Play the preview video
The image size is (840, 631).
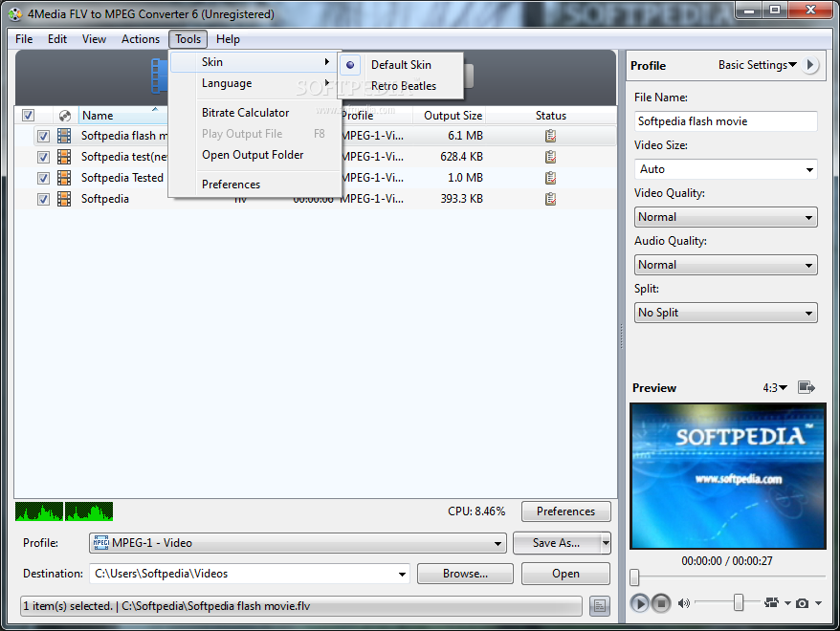tap(639, 603)
